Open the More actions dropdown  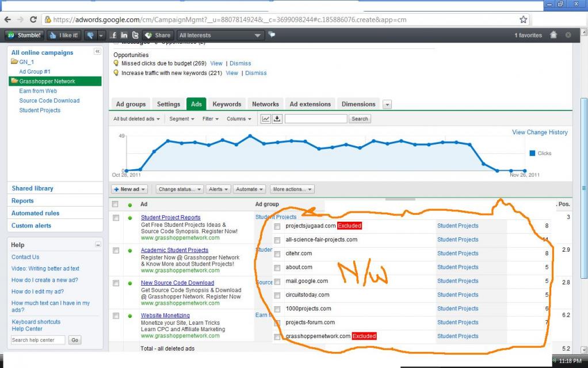click(292, 189)
